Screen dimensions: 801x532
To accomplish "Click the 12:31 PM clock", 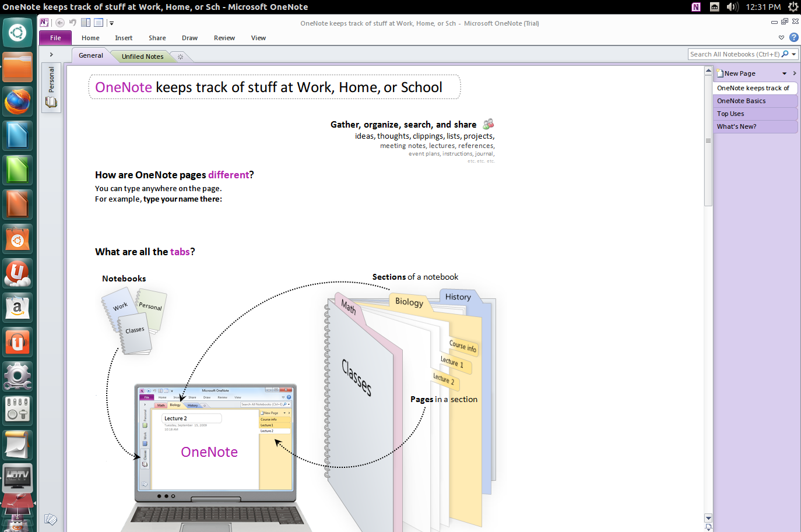I will click(x=763, y=7).
